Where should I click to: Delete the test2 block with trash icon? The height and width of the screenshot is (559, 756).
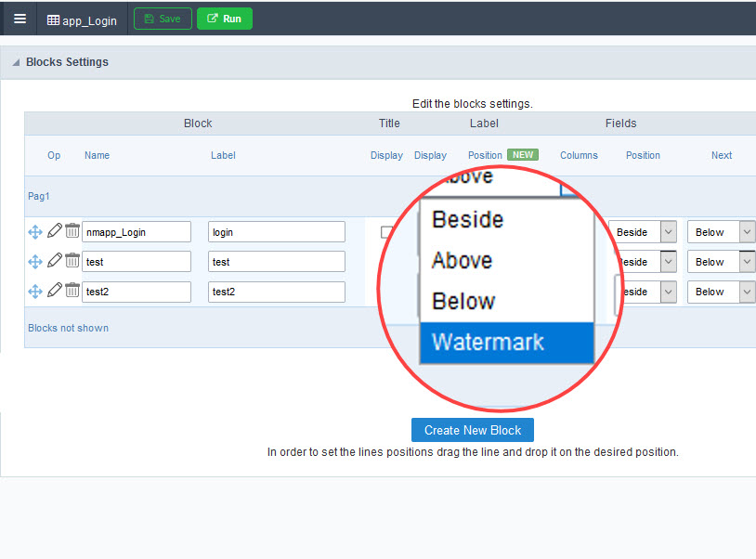72,290
